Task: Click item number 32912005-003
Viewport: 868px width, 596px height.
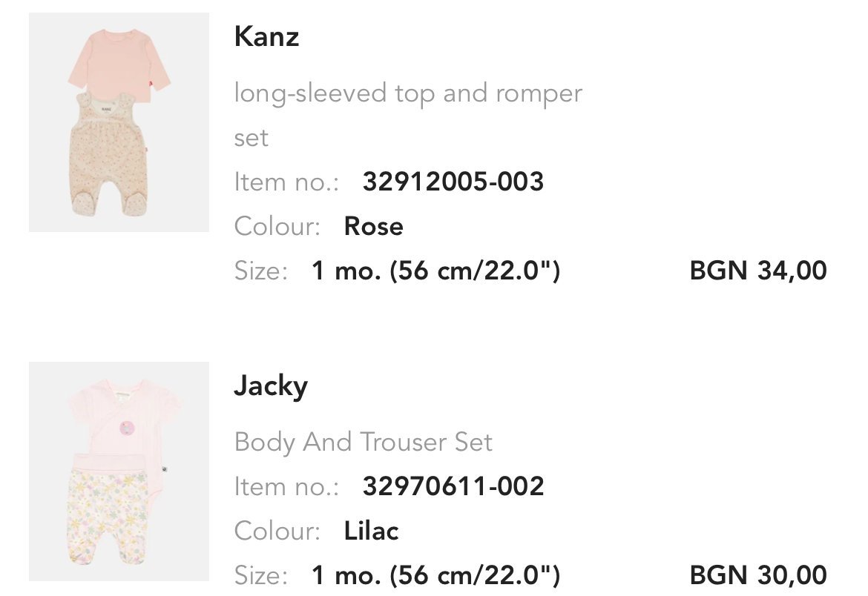Action: pos(453,182)
